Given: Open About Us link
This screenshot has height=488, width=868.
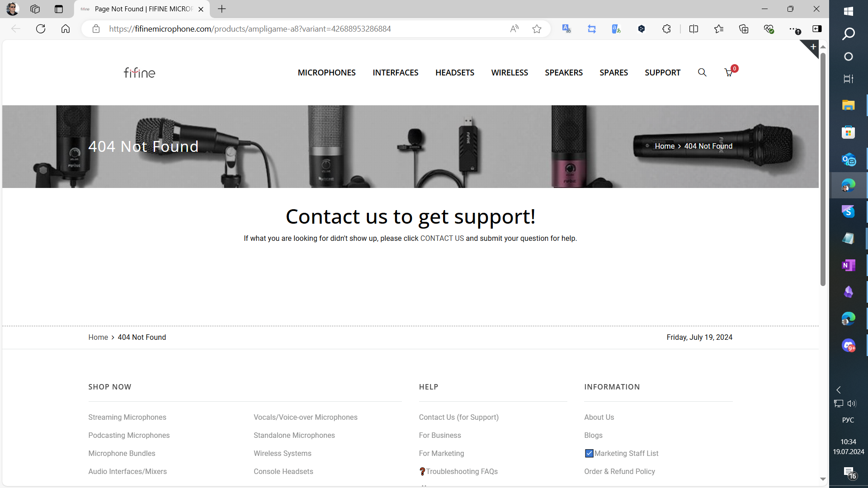Looking at the screenshot, I should click(599, 417).
